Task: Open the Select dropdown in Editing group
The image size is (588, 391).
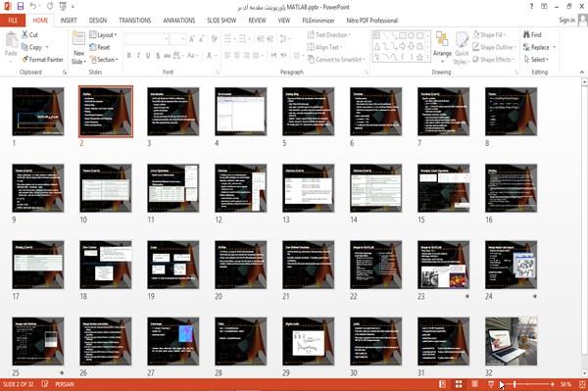Action: coord(536,59)
